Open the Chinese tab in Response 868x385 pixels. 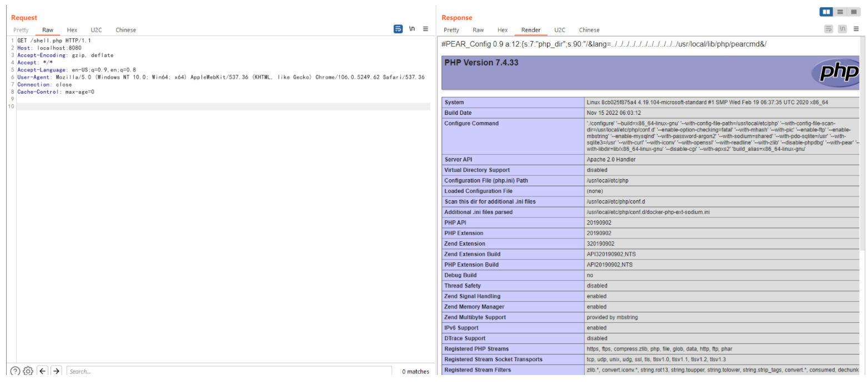(x=589, y=30)
